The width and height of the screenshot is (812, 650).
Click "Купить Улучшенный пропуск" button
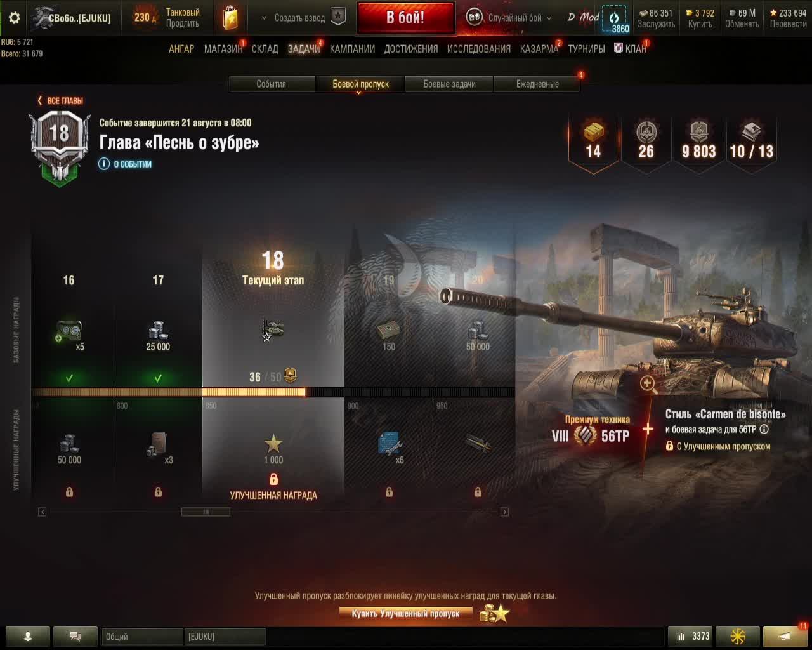(406, 614)
